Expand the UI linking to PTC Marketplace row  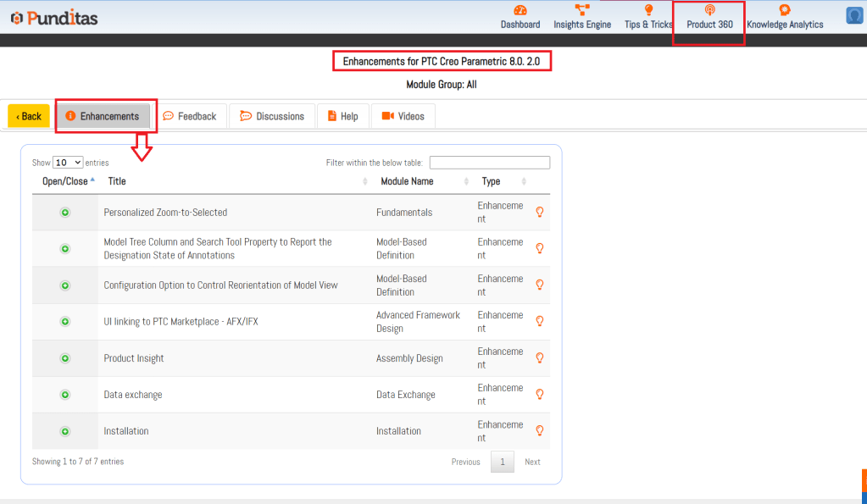click(x=65, y=322)
